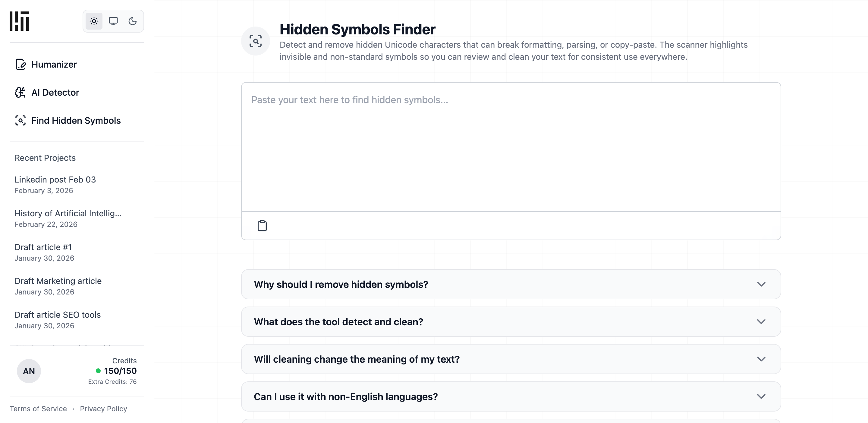The image size is (868, 423).
Task: Select system theme monitor icon
Action: pyautogui.click(x=113, y=21)
